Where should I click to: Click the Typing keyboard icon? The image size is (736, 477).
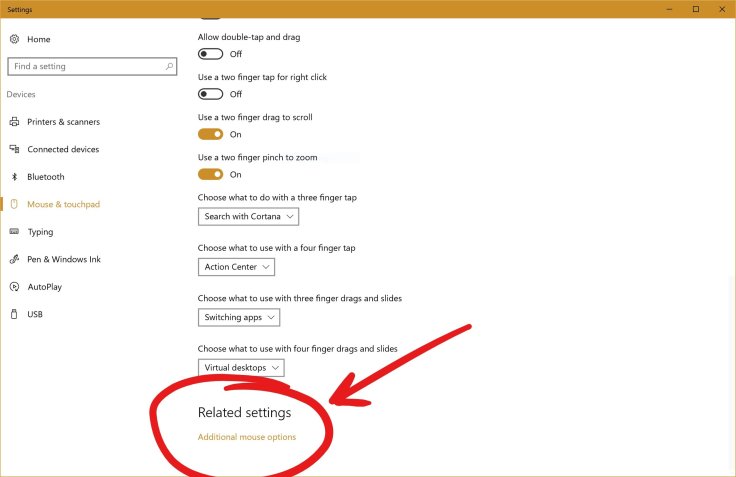point(14,232)
